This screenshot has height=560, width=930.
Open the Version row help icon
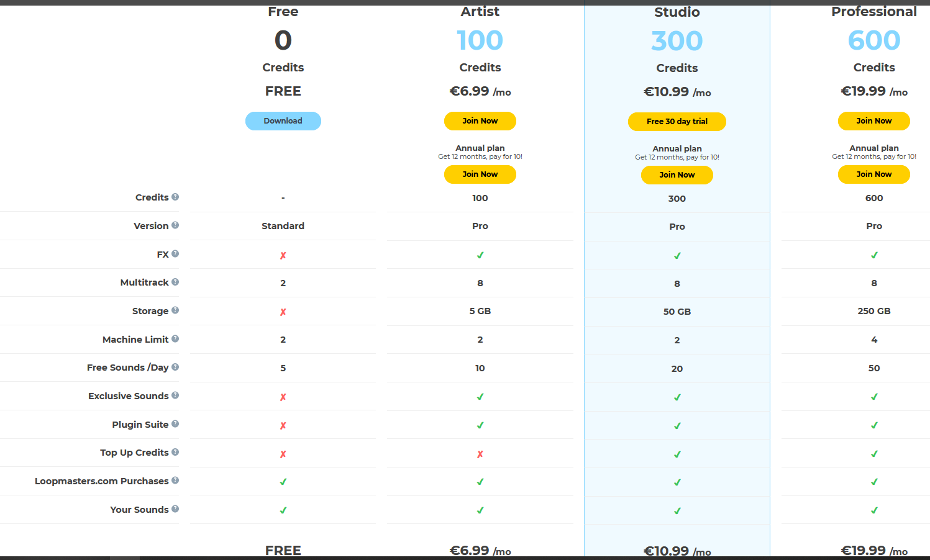click(x=175, y=225)
